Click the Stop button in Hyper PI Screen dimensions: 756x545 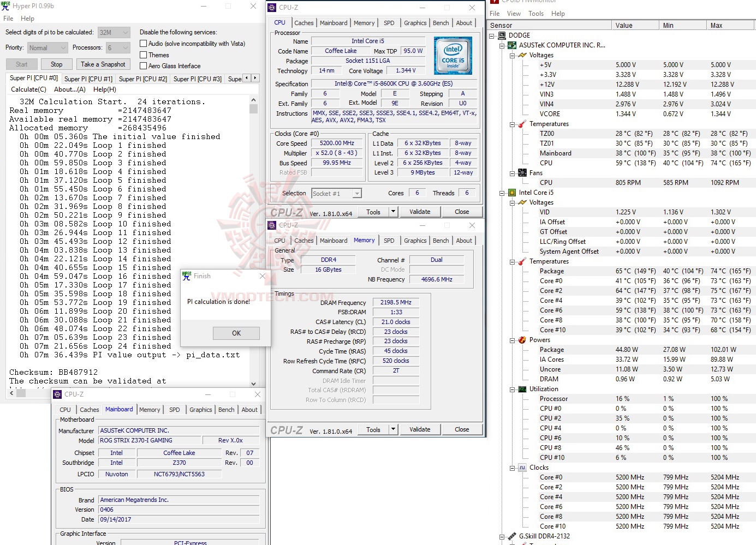pos(57,64)
